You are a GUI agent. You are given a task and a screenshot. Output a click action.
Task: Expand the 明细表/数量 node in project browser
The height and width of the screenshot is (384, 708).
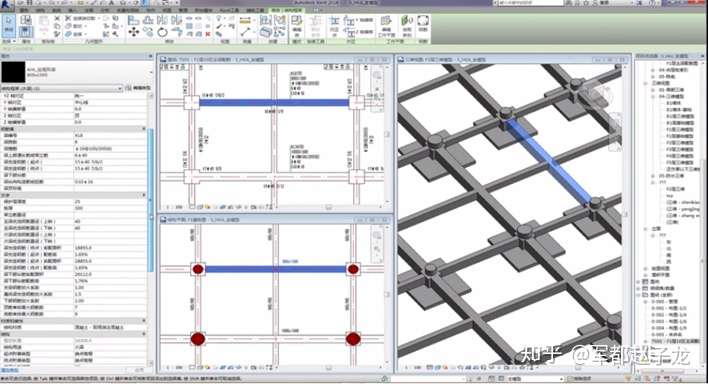point(639,288)
